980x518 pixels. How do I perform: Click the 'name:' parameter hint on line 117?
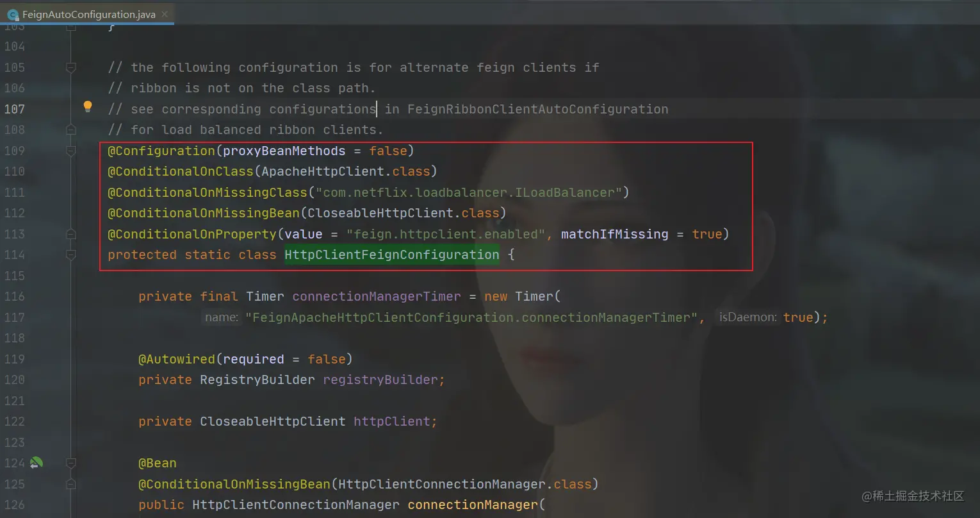(x=222, y=317)
